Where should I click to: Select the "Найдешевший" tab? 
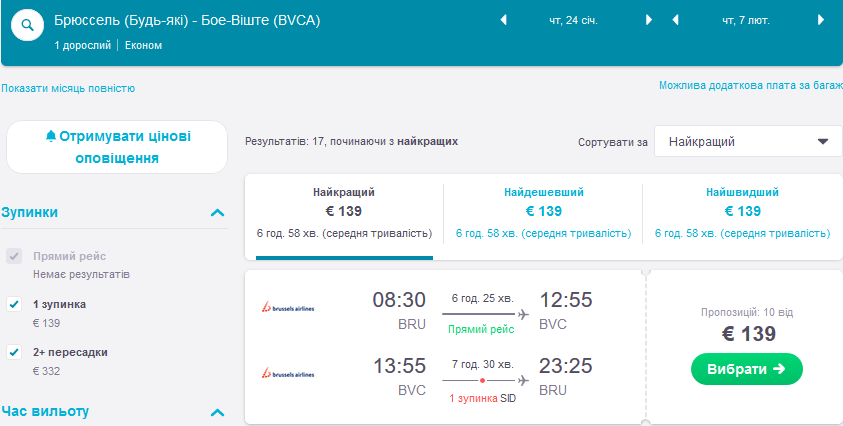click(x=543, y=212)
